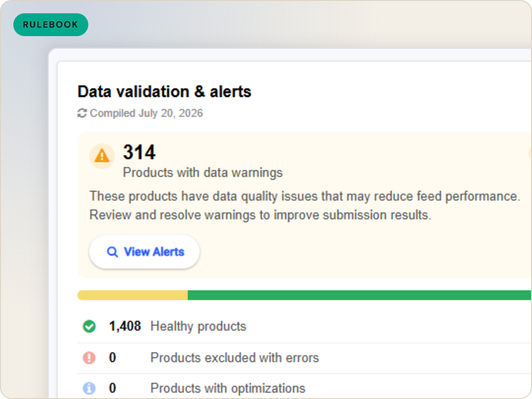The height and width of the screenshot is (399, 532).
Task: Click the zero count for excluded errors
Action: click(112, 358)
